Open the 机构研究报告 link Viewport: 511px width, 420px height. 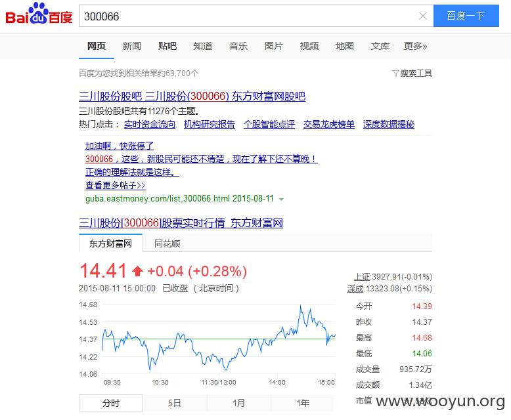[210, 125]
